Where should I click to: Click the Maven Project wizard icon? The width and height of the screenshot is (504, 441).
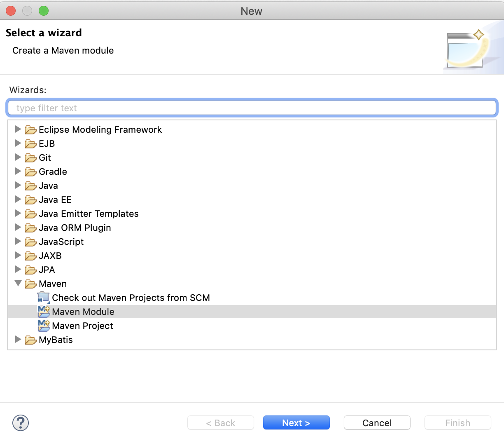44,326
